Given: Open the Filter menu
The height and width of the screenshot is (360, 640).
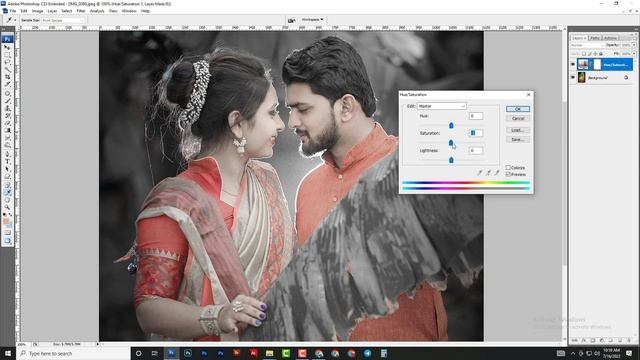Looking at the screenshot, I should [81, 11].
